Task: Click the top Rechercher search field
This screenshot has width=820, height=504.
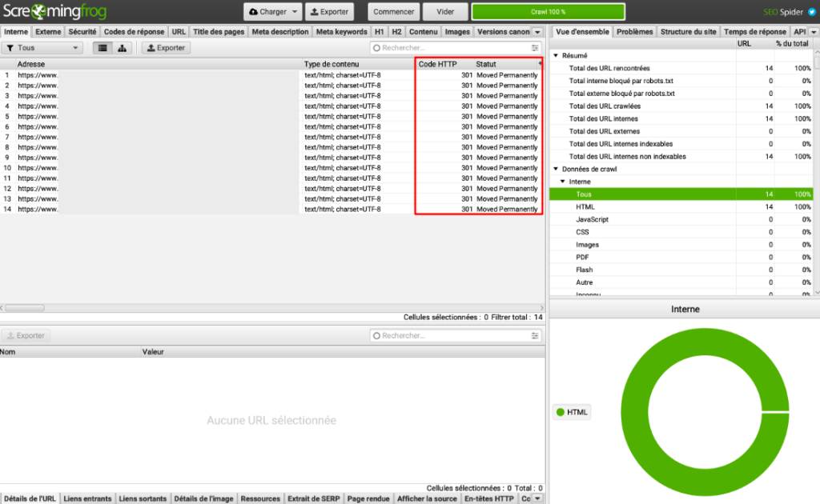Action: point(452,48)
